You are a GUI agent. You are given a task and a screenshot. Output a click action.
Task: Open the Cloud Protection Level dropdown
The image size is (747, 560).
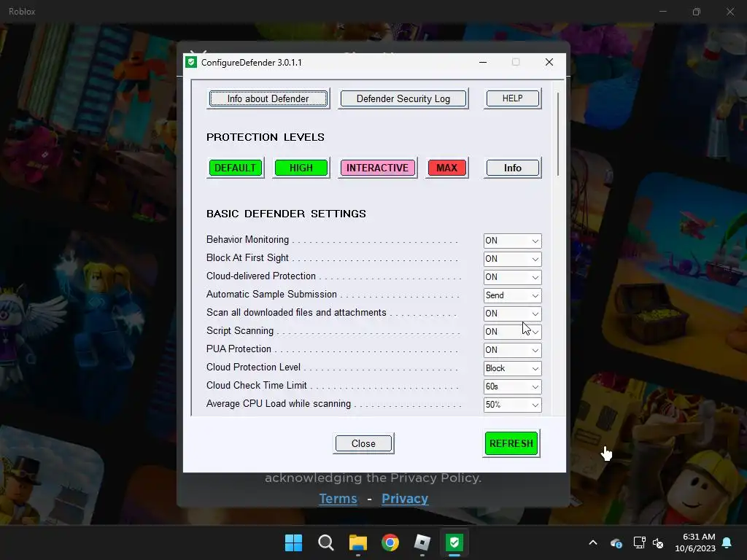(512, 368)
